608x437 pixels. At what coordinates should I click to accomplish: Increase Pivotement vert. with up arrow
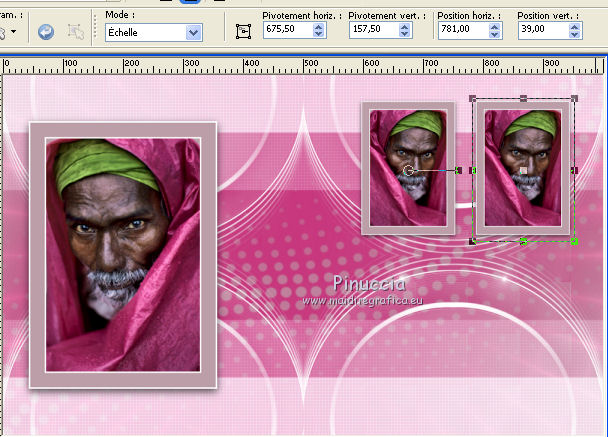(404, 26)
